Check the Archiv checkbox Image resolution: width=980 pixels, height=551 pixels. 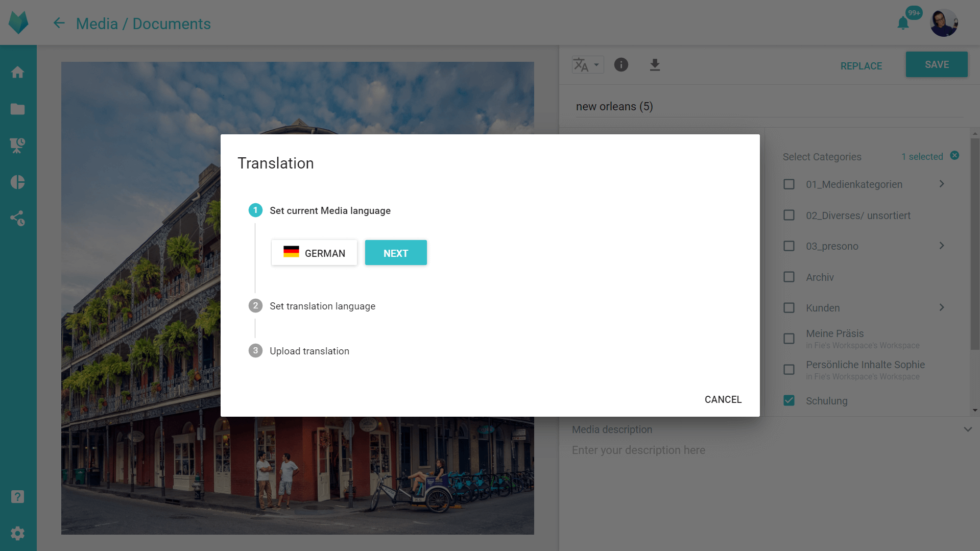789,277
